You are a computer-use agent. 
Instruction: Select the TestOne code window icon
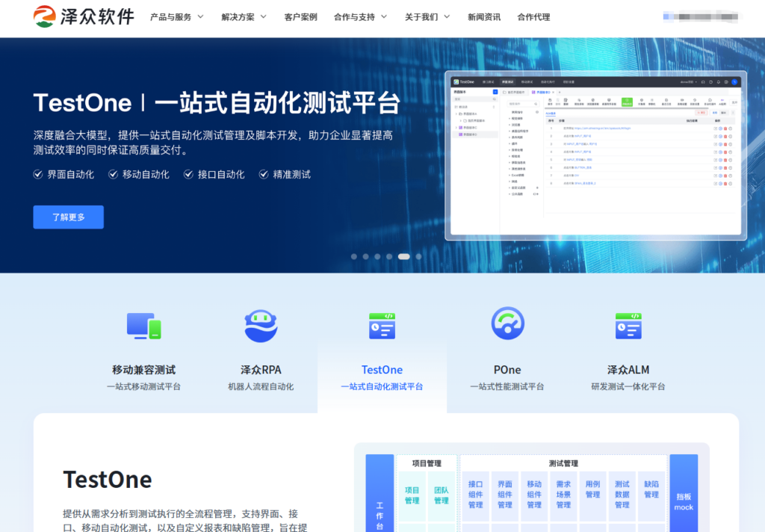tap(382, 325)
